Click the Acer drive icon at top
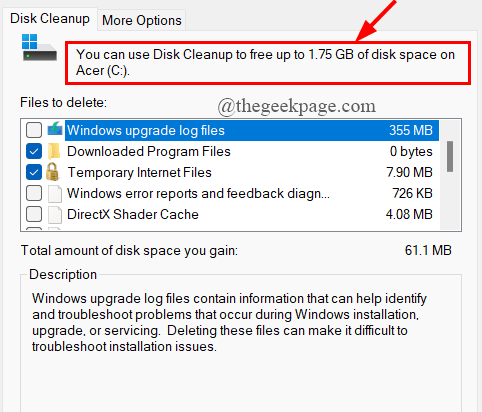 point(39,48)
